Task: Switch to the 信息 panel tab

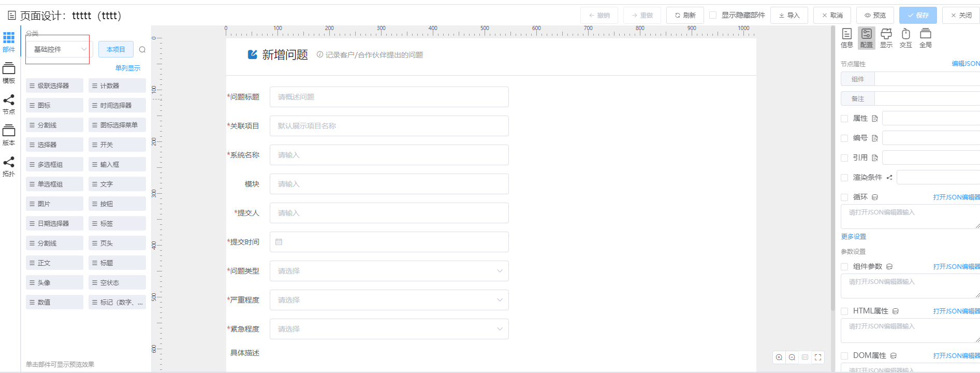Action: pos(847,38)
